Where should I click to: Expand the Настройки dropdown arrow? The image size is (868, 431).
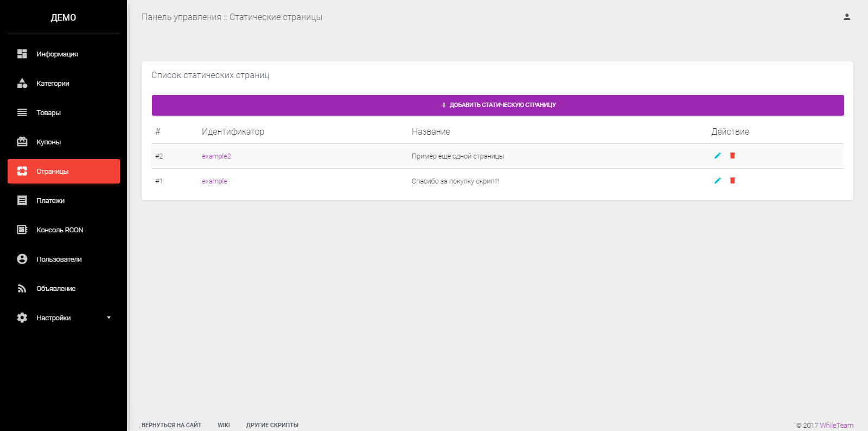[x=108, y=318]
